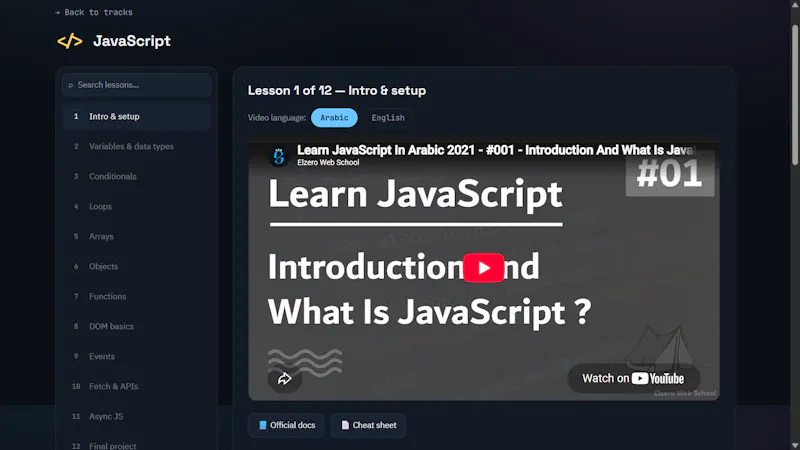Viewport: 800px width, 450px height.
Task: Open lesson 11 Async JS
Action: pos(137,416)
